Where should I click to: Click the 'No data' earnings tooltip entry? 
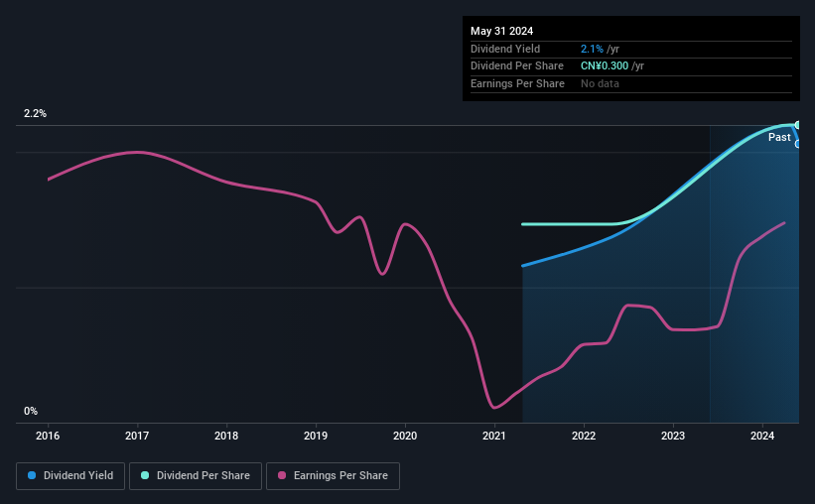(601, 83)
